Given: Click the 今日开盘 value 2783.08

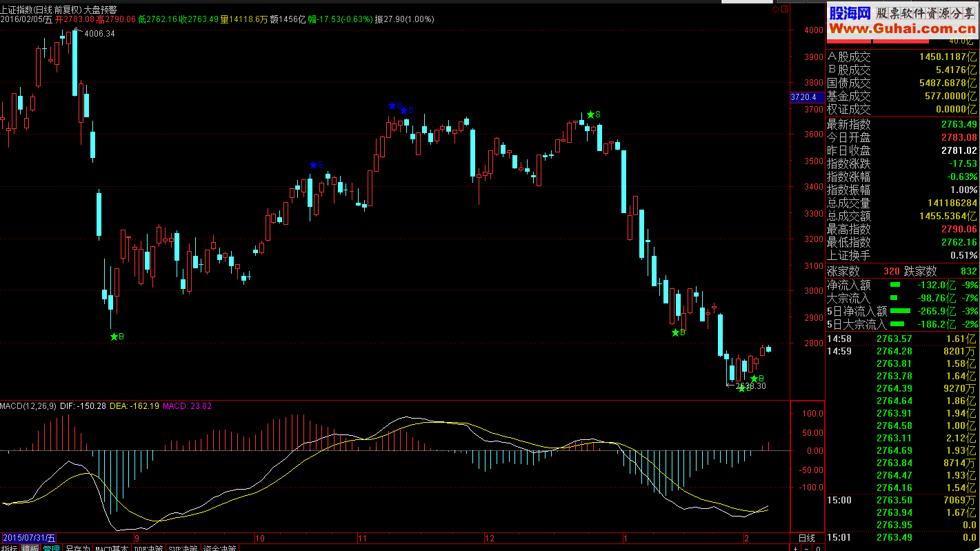Looking at the screenshot, I should tap(959, 138).
